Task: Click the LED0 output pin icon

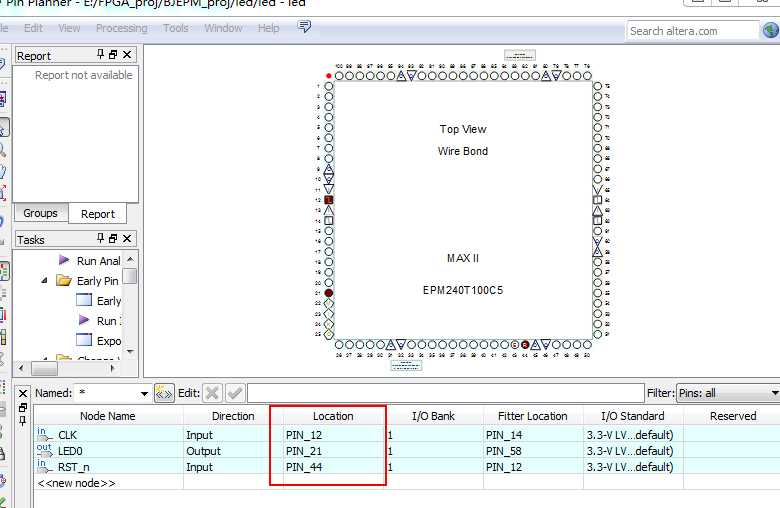Action: click(x=44, y=450)
